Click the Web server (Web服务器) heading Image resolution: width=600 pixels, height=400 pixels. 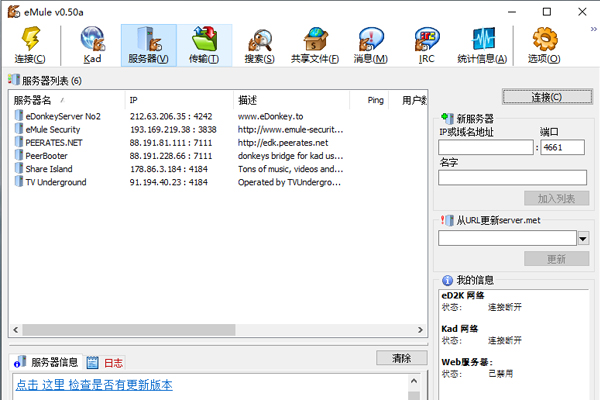coord(467,362)
